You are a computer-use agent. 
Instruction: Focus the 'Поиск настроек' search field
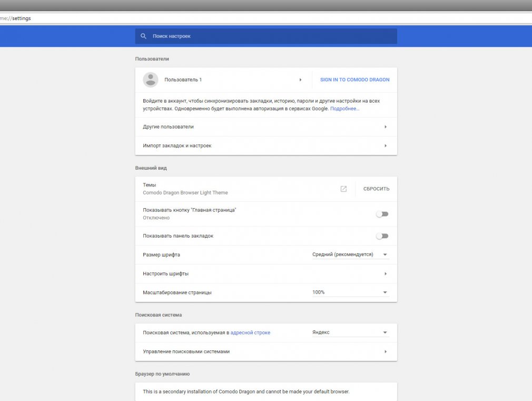(x=266, y=36)
